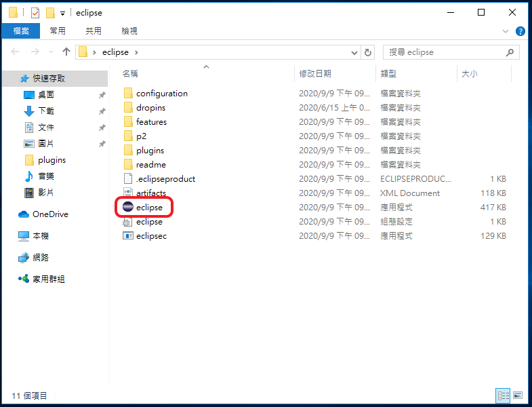Image resolution: width=532 pixels, height=407 pixels.
Task: Click the 搜尋 eclipse search field
Action: tap(444, 52)
